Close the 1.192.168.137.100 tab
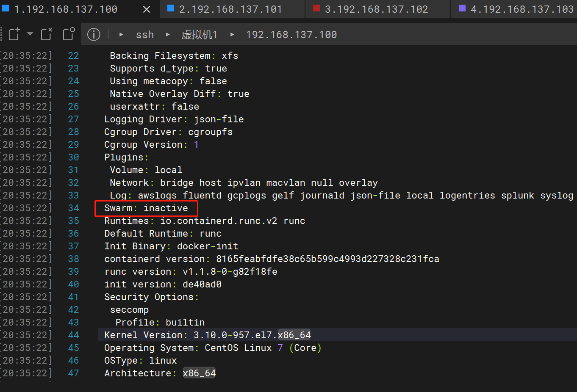577x392 pixels. point(147,9)
